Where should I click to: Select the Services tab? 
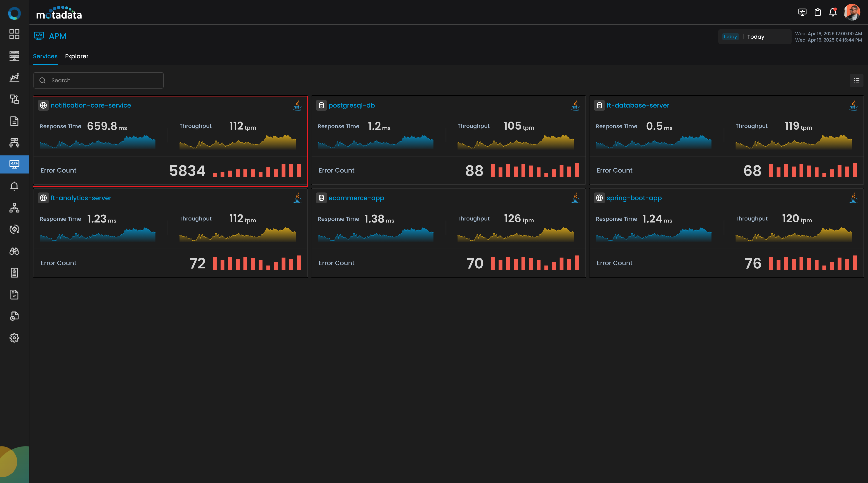(x=45, y=56)
